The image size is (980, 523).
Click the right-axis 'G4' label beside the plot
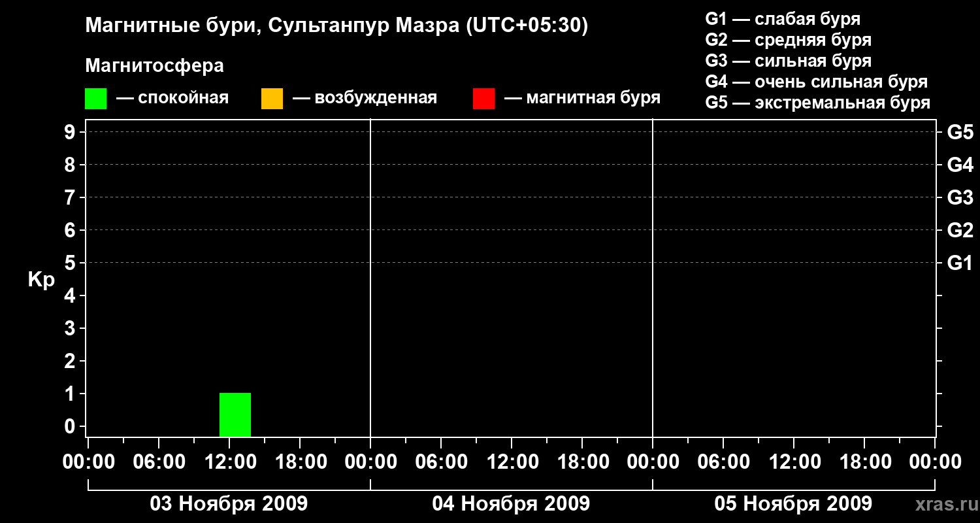pos(960,165)
